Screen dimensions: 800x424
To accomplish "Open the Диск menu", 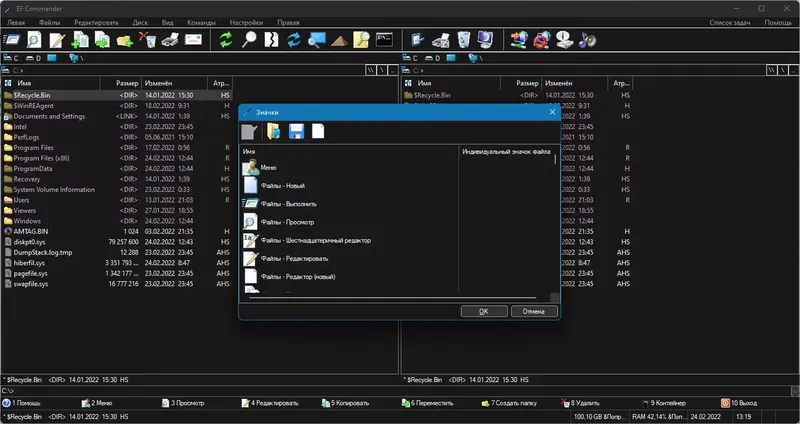I will click(x=140, y=22).
